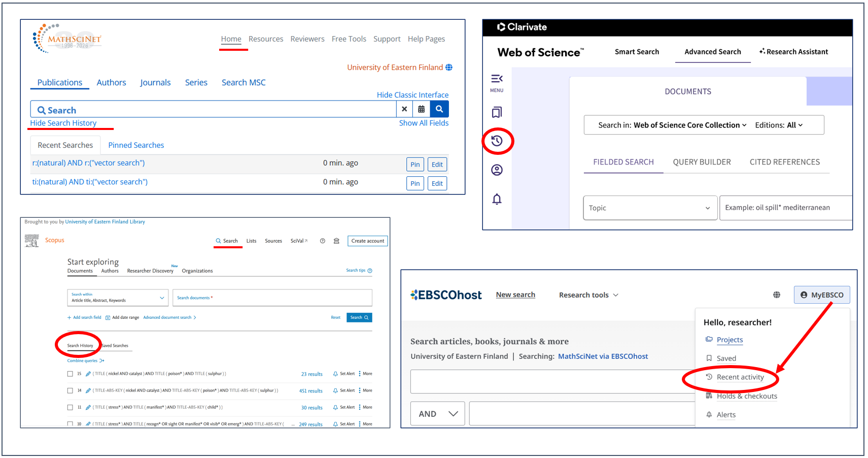Open Web of Science saved lists bookmark icon

(497, 112)
